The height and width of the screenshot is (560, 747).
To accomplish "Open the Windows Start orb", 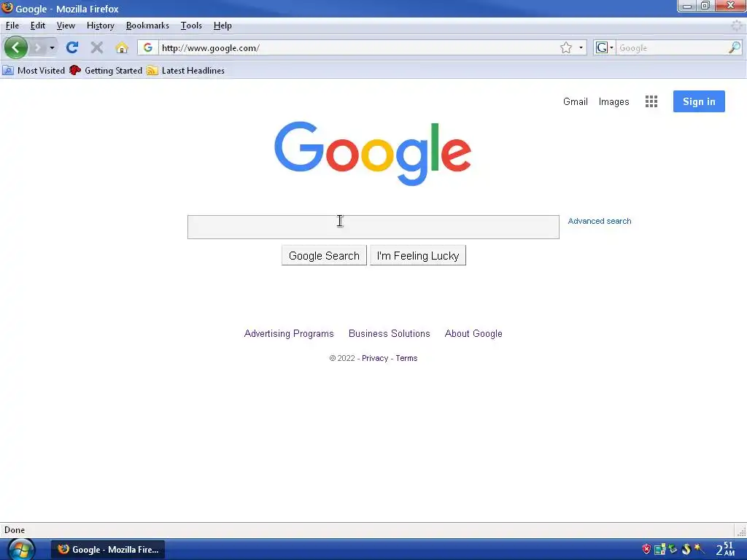I will [21, 550].
